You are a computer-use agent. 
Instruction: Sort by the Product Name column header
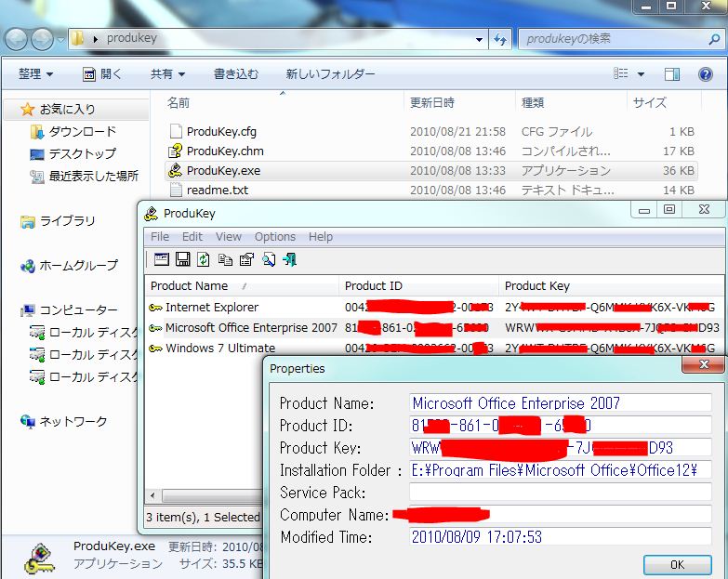pyautogui.click(x=242, y=286)
